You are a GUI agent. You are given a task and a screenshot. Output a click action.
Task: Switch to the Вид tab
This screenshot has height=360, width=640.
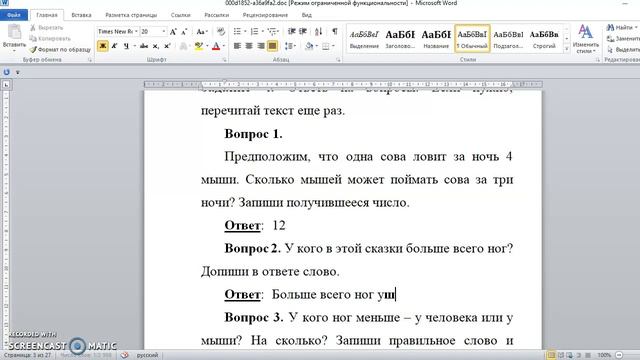[307, 15]
